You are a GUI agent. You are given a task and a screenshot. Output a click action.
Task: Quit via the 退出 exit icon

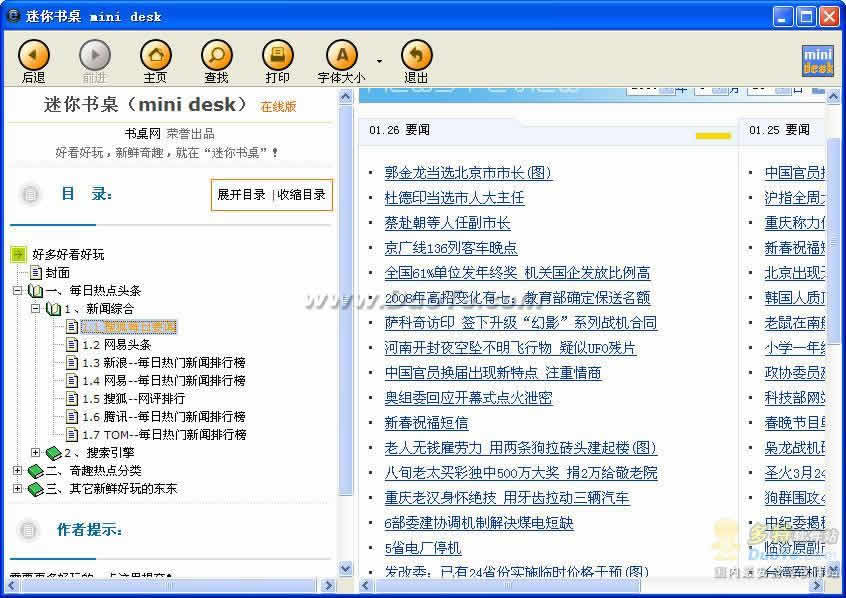coord(417,55)
